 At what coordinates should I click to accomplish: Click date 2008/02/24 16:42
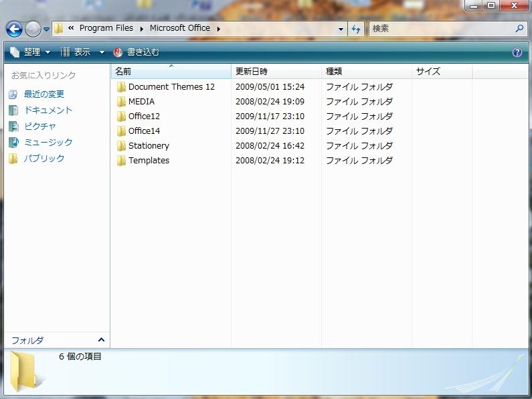click(x=270, y=146)
